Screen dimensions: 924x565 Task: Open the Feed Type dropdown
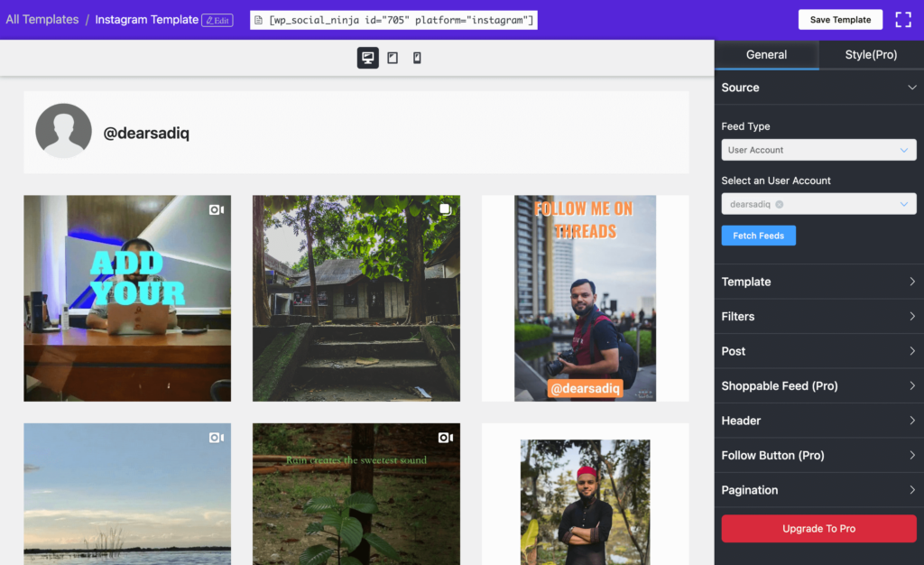pyautogui.click(x=818, y=149)
